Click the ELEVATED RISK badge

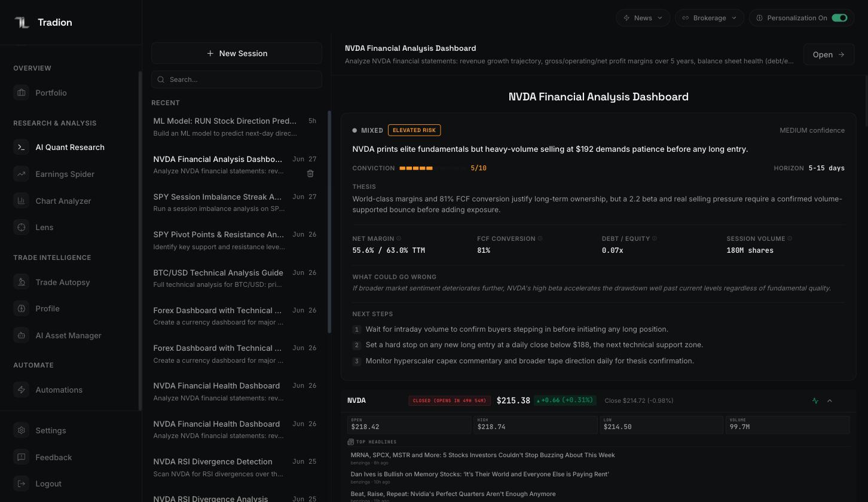(414, 130)
